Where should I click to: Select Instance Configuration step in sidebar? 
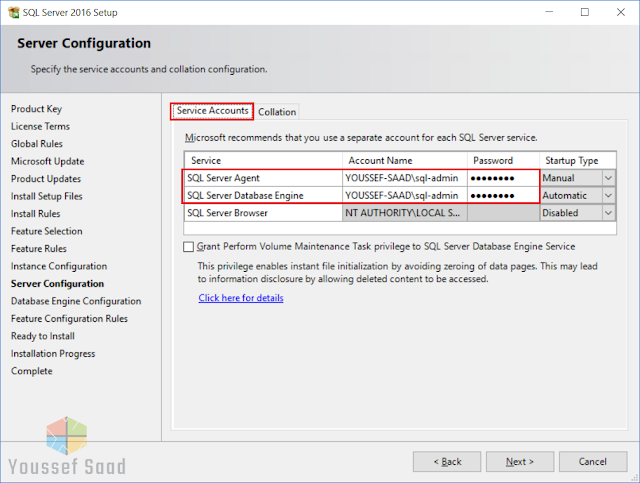coord(59,267)
